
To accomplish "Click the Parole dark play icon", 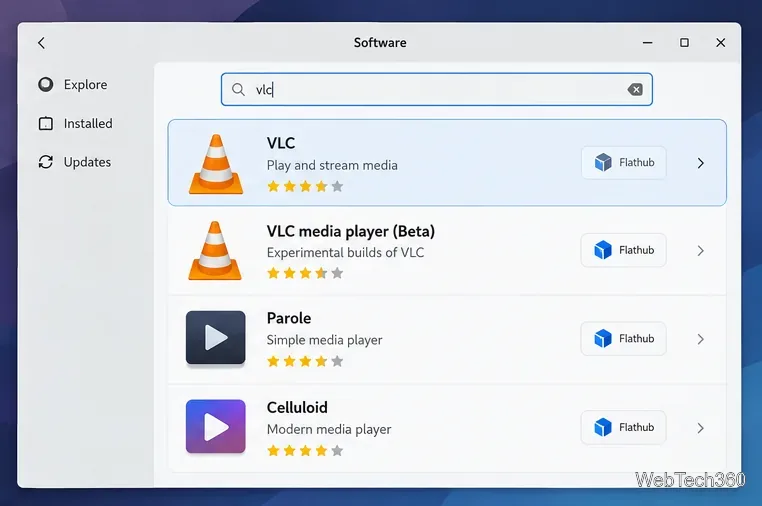I will 215,337.
